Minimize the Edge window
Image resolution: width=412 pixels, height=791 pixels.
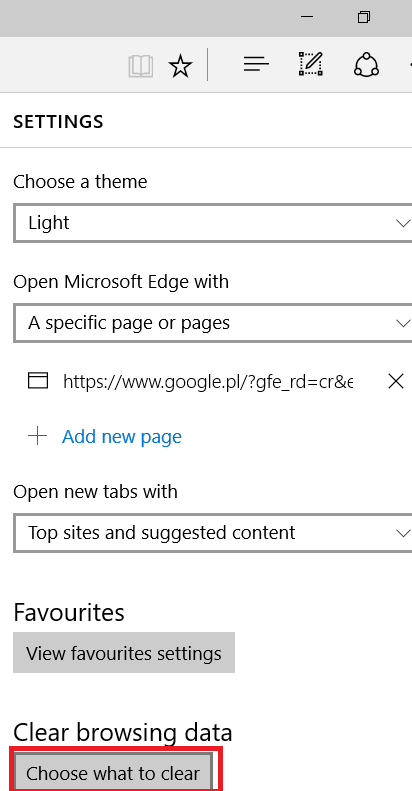(x=307, y=17)
